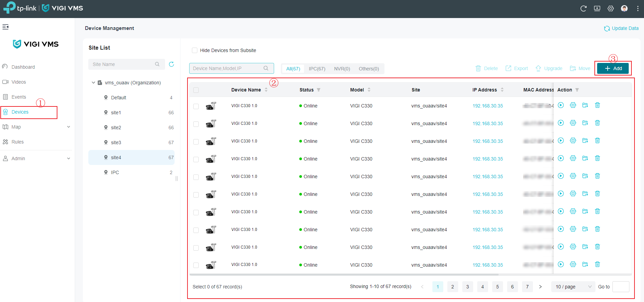Click the Export button
The height and width of the screenshot is (302, 644).
coord(517,68)
